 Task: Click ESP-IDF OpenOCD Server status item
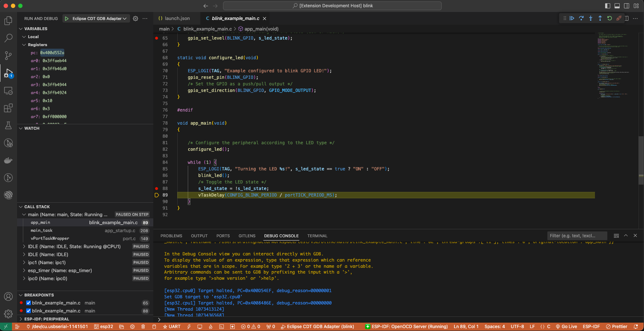pos(406,327)
